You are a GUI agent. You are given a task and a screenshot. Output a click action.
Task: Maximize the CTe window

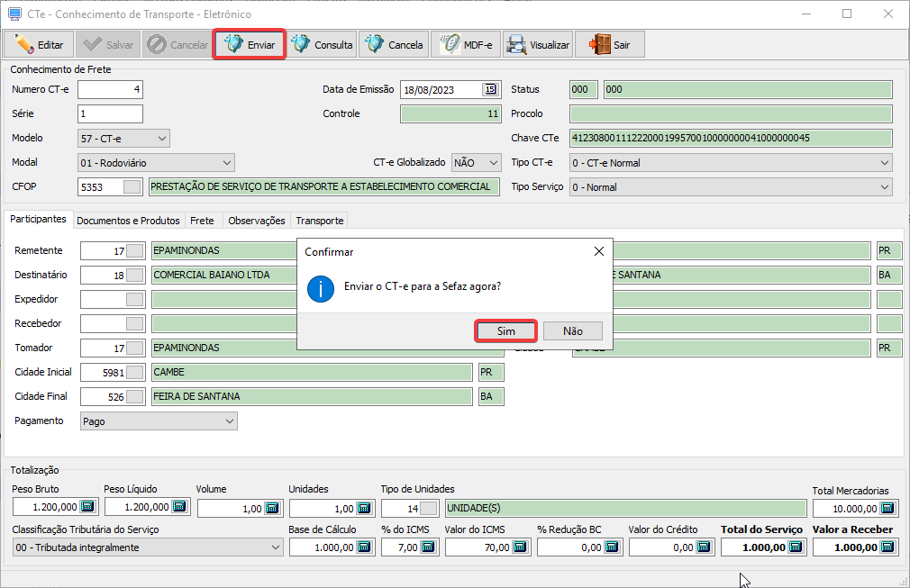pos(847,14)
